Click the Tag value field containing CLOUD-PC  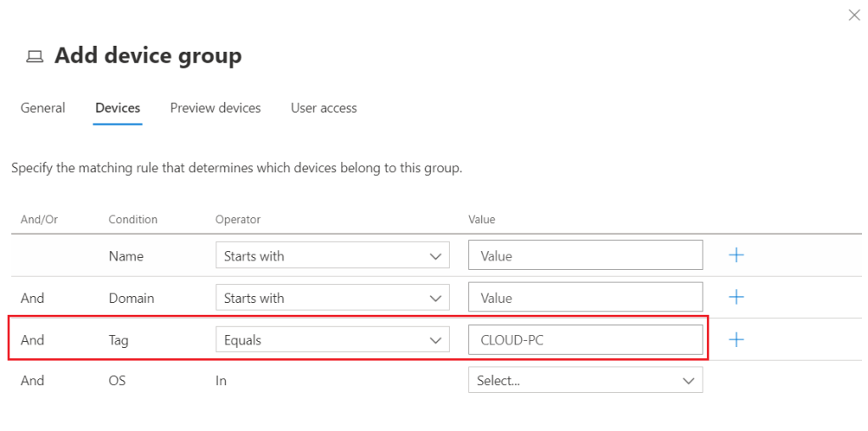click(x=585, y=339)
